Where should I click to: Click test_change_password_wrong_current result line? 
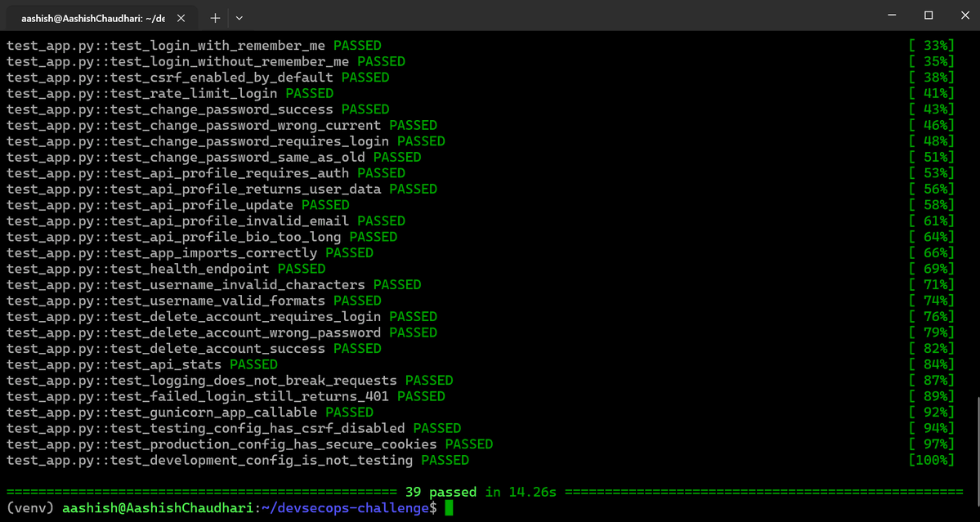222,126
